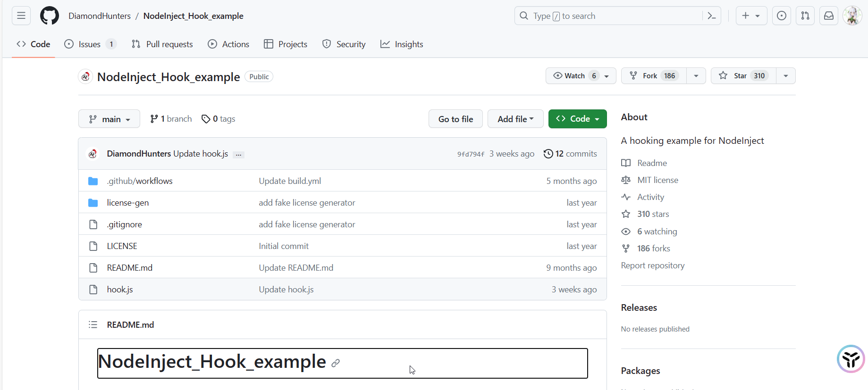Open the .github/workflows folder
868x390 pixels.
pyautogui.click(x=140, y=181)
